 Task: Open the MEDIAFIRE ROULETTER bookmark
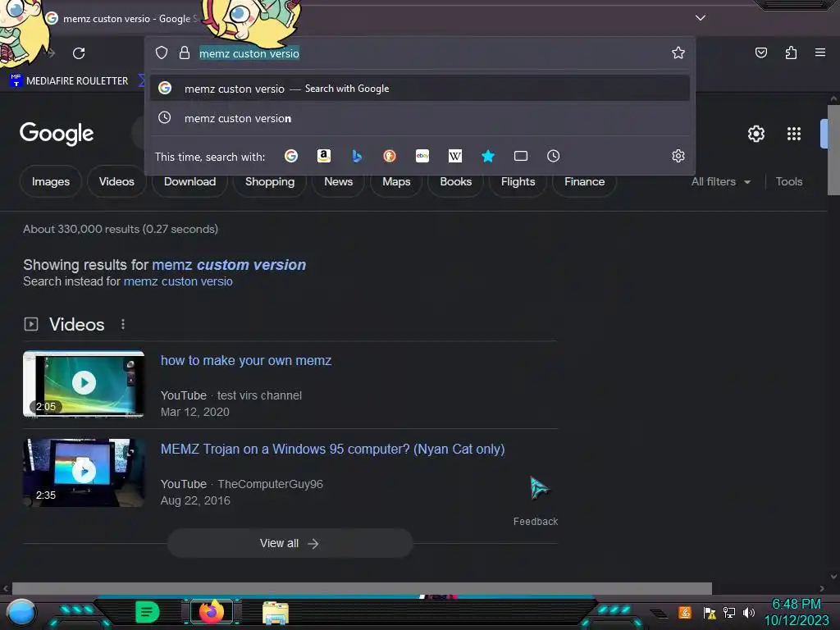tap(69, 81)
